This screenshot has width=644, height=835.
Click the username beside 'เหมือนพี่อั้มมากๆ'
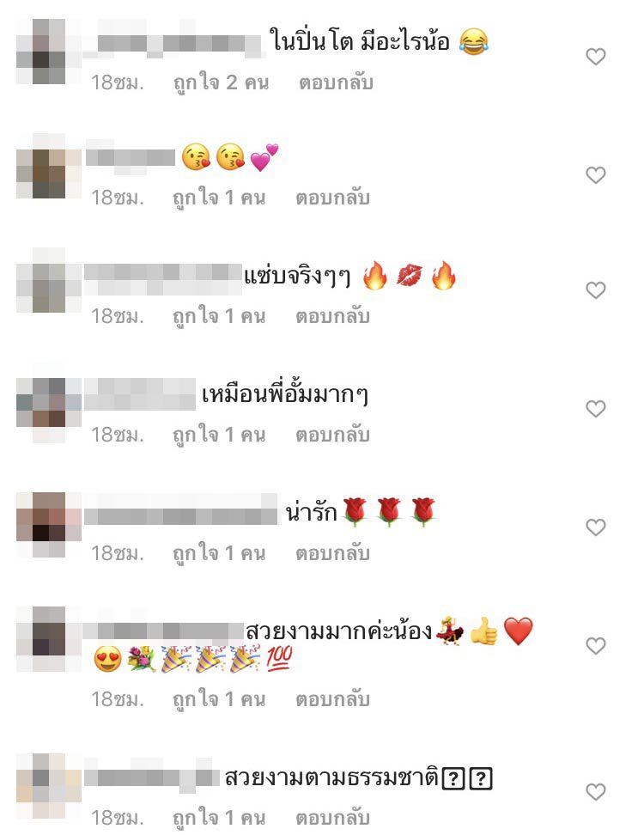(140, 394)
